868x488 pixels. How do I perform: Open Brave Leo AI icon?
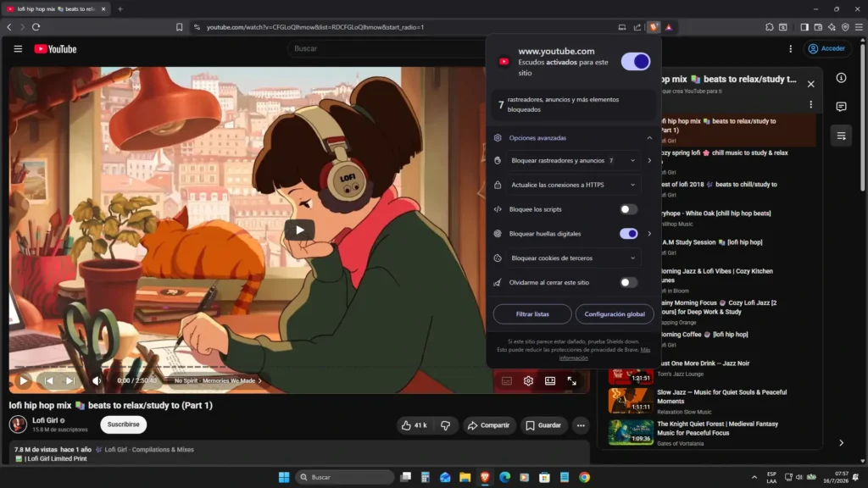(832, 27)
